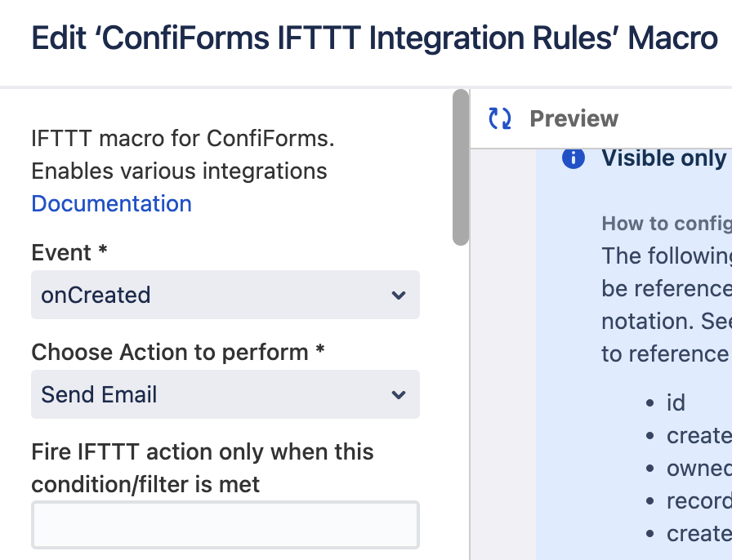Click the left panel vertical scrollbar
Image resolution: width=732 pixels, height=560 pixels.
(461, 167)
